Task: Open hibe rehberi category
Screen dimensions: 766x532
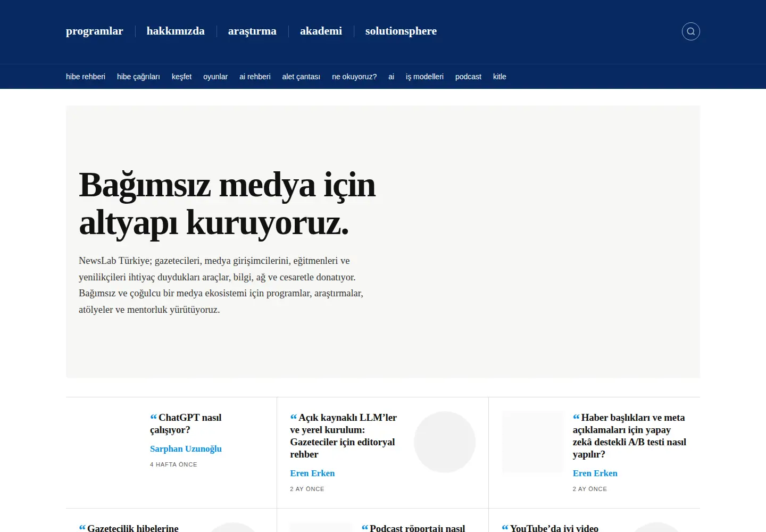Action: [x=86, y=77]
